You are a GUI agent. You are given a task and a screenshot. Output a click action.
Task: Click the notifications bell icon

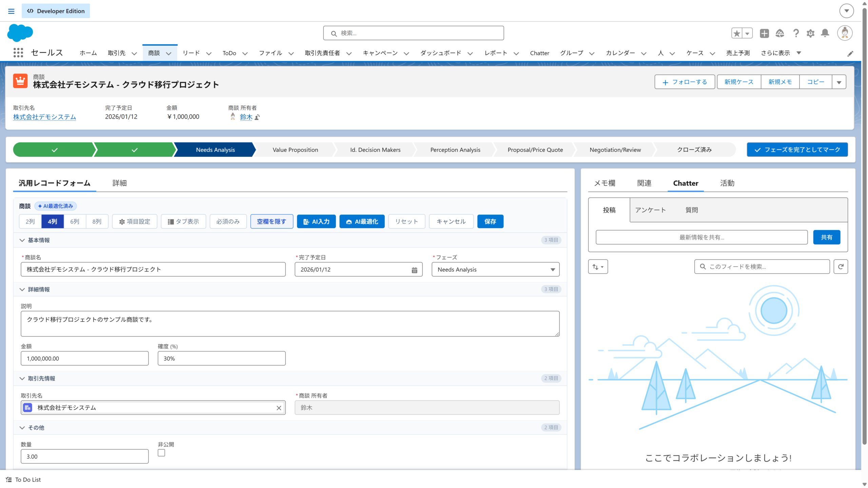pyautogui.click(x=825, y=33)
